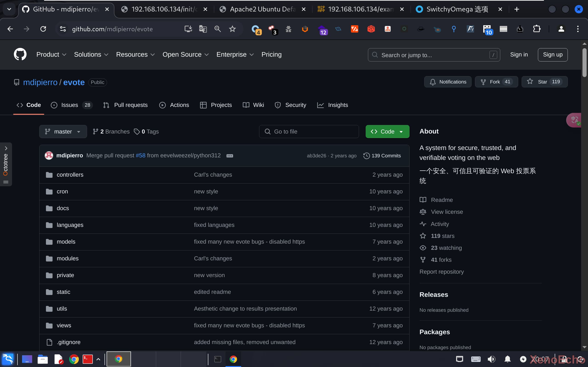
Task: Switch to the Issues tab
Action: point(70,105)
